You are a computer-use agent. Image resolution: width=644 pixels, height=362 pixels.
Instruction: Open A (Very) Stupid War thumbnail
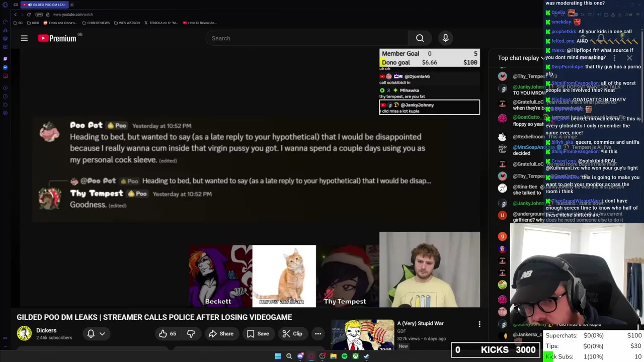[x=362, y=335]
